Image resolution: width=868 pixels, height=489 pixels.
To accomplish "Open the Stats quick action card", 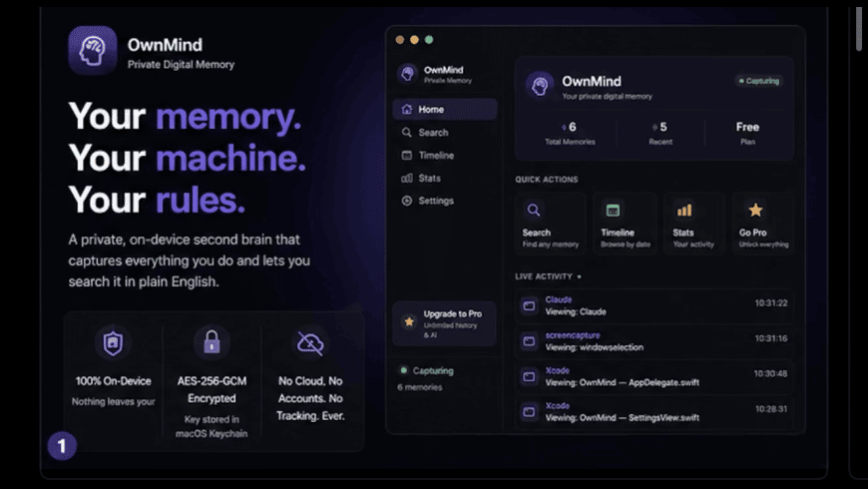I will 693,224.
